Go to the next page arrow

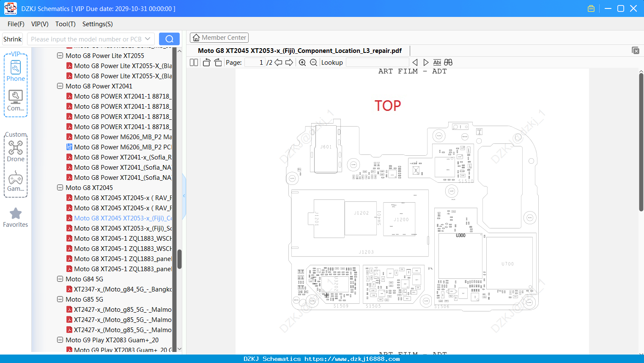[289, 63]
